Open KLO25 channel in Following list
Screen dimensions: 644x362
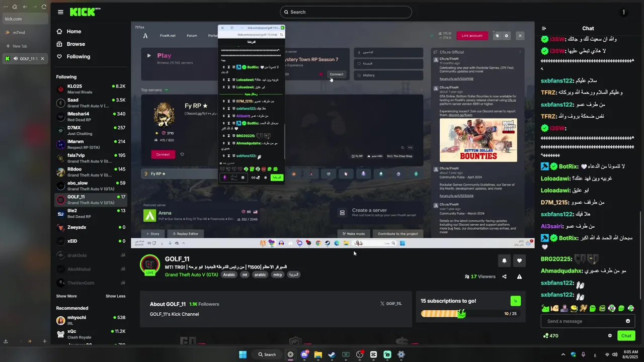(x=91, y=89)
